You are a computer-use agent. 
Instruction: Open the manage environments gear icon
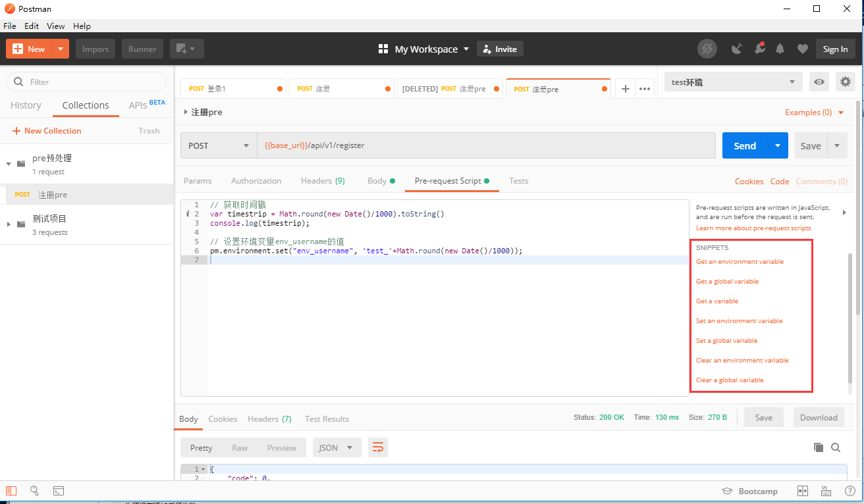846,82
